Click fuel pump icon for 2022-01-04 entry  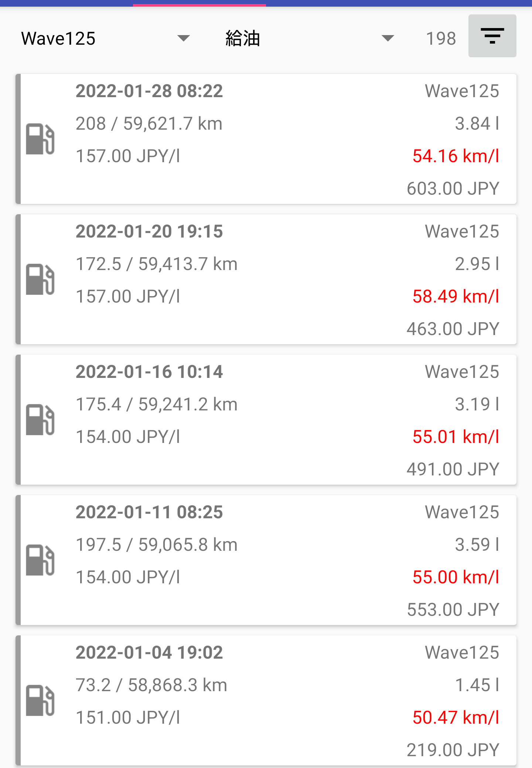(x=40, y=700)
